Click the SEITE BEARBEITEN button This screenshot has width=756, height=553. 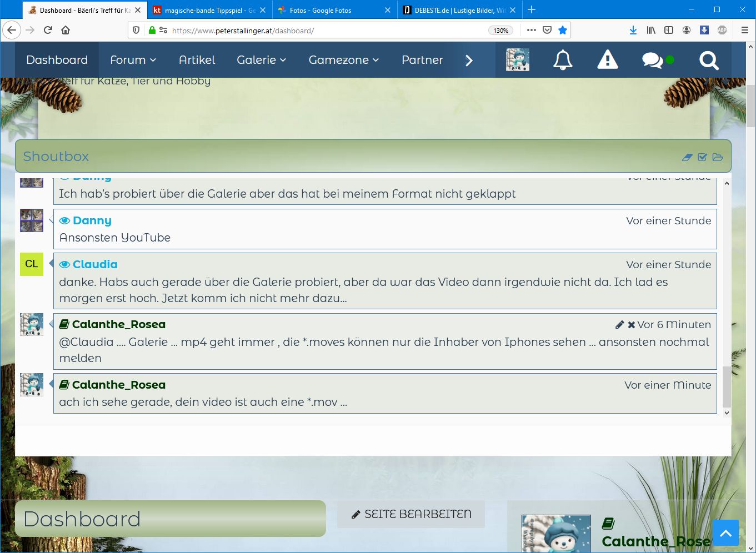[411, 514]
